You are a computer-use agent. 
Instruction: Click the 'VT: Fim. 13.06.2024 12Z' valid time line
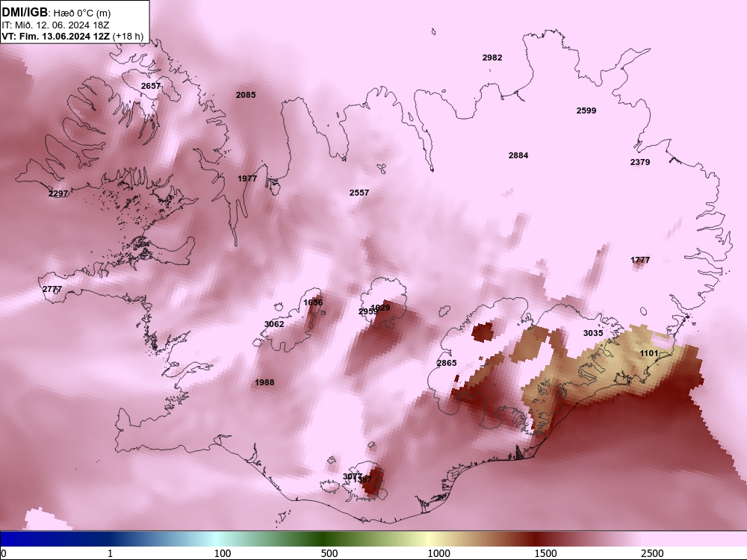click(x=56, y=36)
